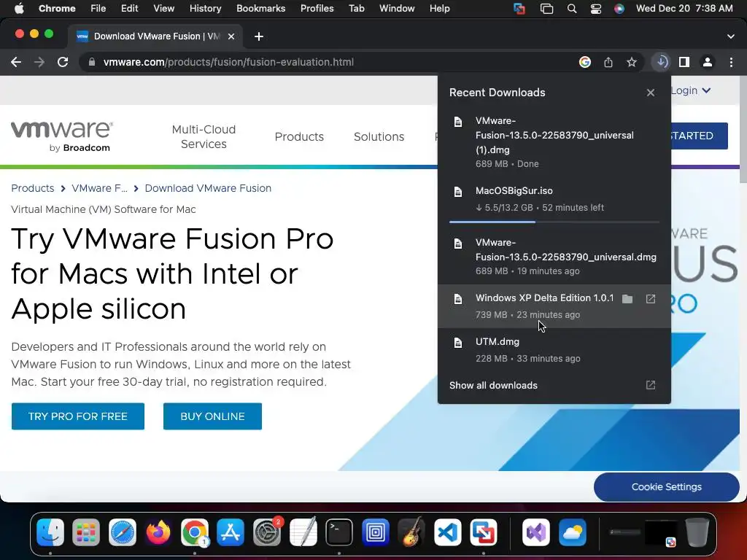Click the menu bar date and time

click(x=684, y=9)
